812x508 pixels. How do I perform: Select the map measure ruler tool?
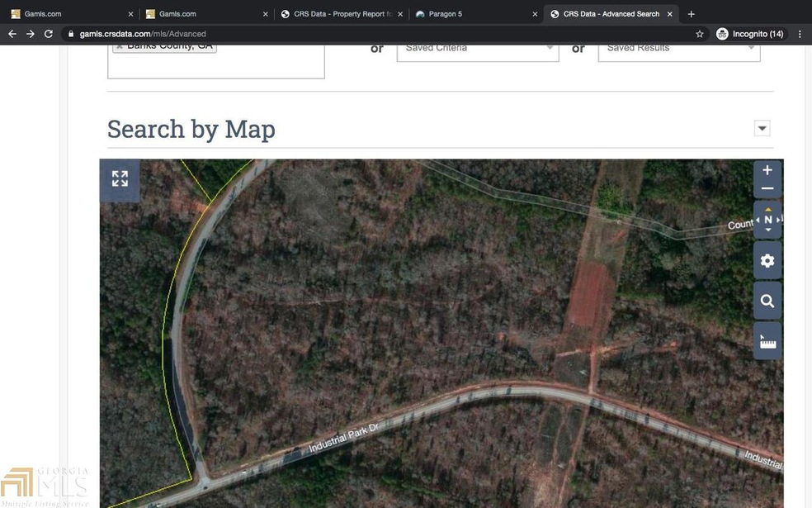point(767,340)
